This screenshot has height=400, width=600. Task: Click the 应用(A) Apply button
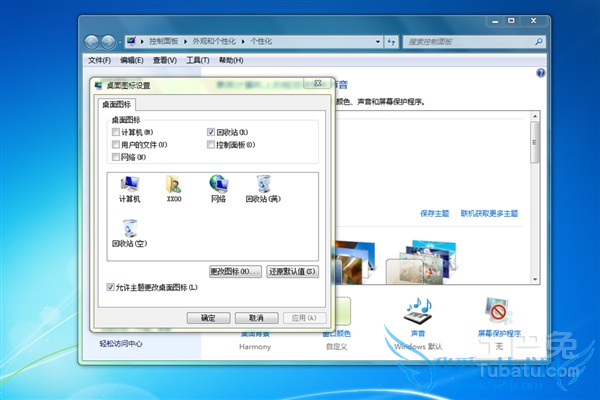click(x=305, y=318)
